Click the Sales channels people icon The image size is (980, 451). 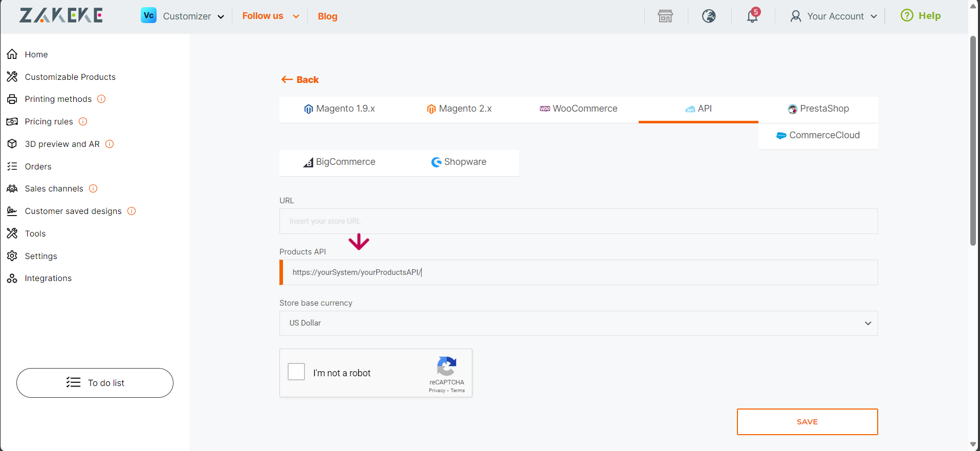click(12, 188)
